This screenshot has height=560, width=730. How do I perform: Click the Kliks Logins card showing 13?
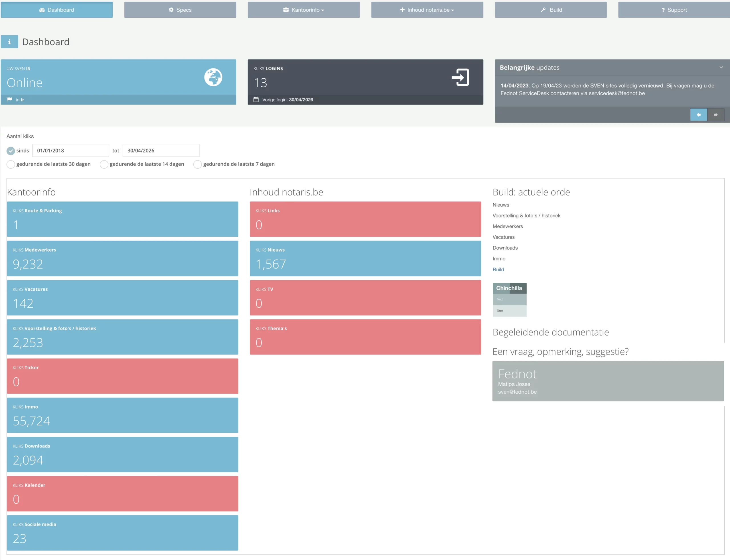[x=366, y=82]
